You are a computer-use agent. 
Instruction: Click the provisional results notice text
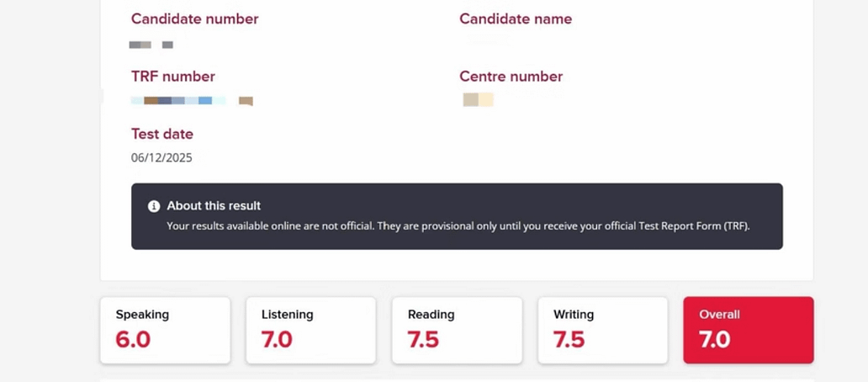(458, 225)
